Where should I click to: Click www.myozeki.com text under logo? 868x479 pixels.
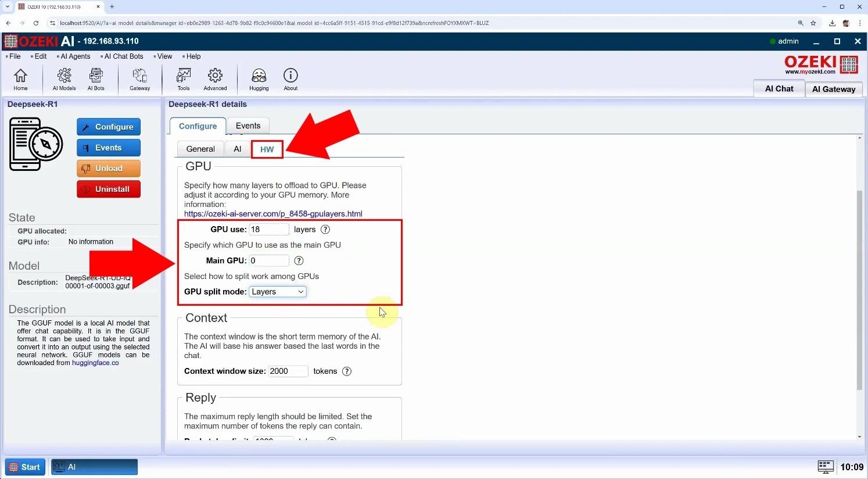click(810, 72)
